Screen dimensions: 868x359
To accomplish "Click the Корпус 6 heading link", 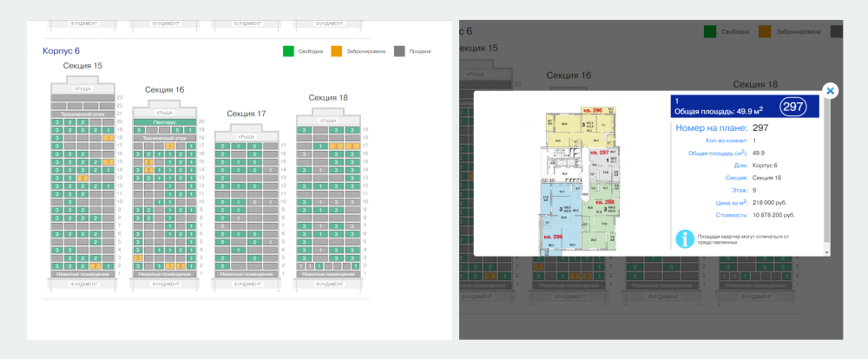I will tap(61, 51).
